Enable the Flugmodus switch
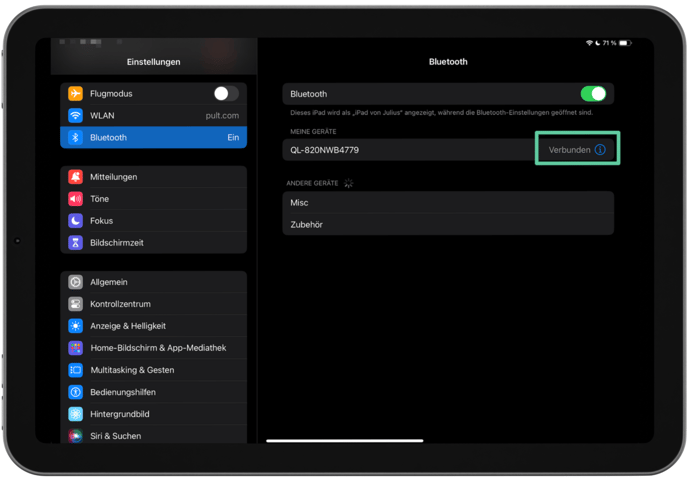Image resolution: width=688 pixels, height=480 pixels. coord(226,93)
